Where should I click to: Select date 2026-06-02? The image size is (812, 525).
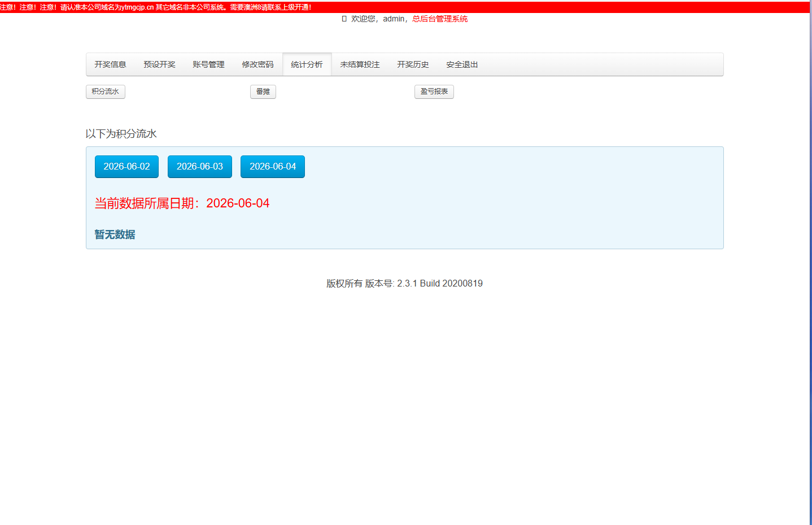click(x=126, y=167)
